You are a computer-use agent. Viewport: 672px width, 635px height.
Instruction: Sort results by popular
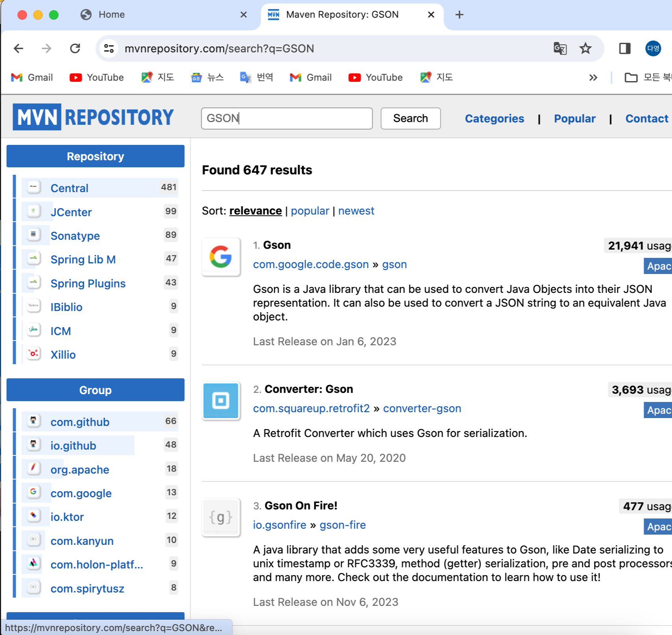310,211
